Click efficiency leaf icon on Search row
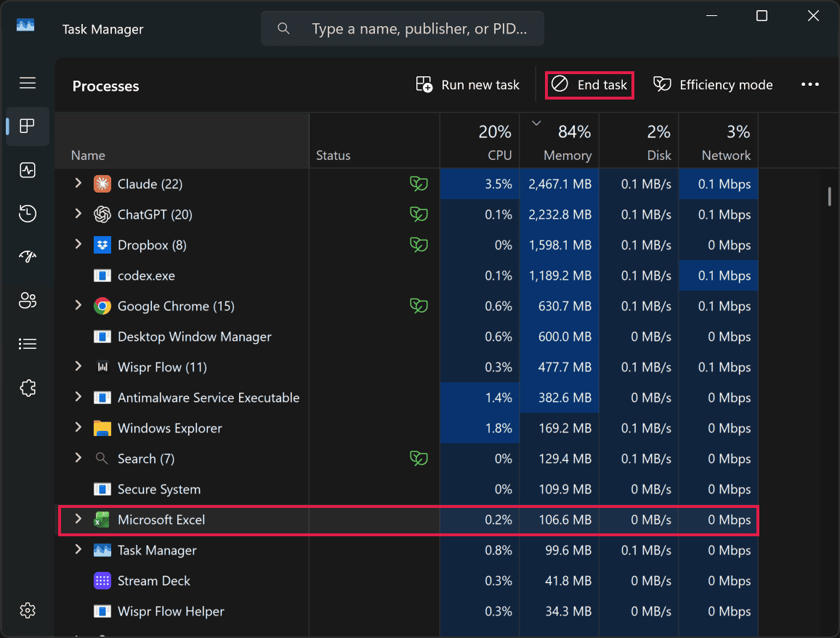Viewport: 840px width, 638px height. 419,459
